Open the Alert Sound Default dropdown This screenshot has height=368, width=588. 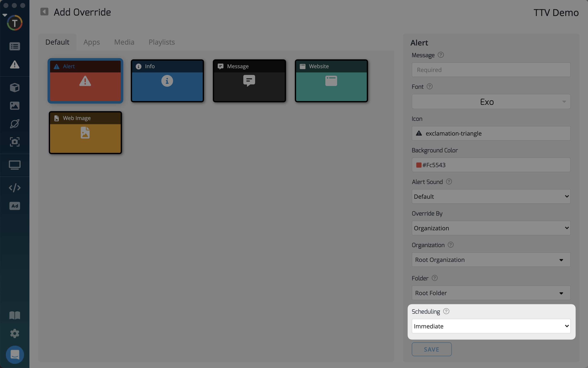(x=491, y=196)
